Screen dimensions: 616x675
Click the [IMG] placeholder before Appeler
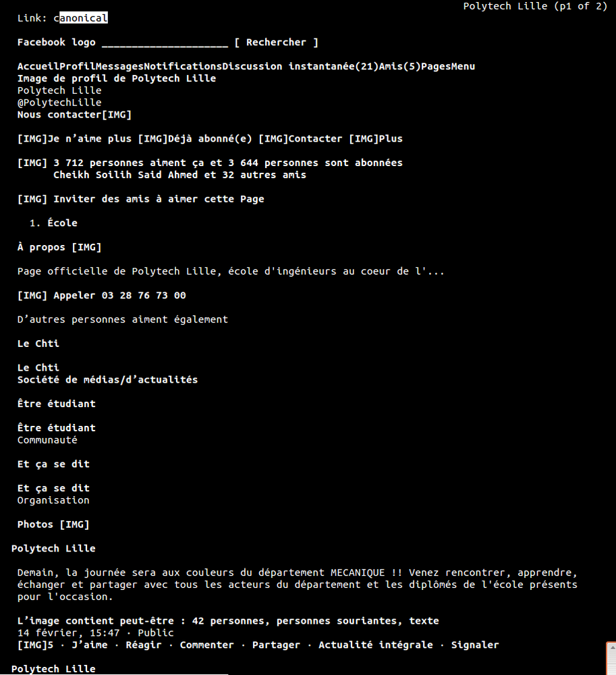coord(32,296)
